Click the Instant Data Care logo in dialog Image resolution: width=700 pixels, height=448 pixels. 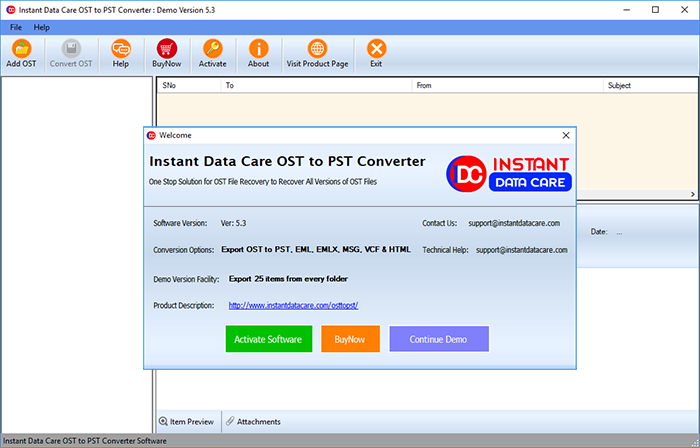509,174
